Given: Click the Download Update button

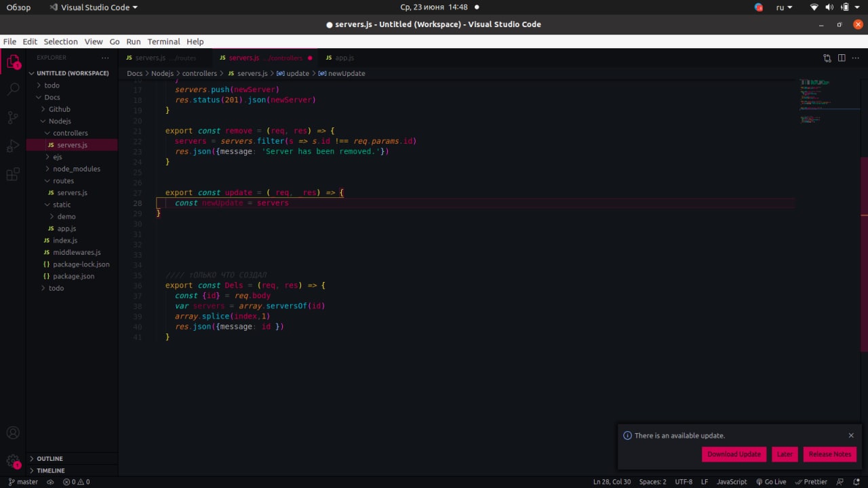Looking at the screenshot, I should click(734, 454).
